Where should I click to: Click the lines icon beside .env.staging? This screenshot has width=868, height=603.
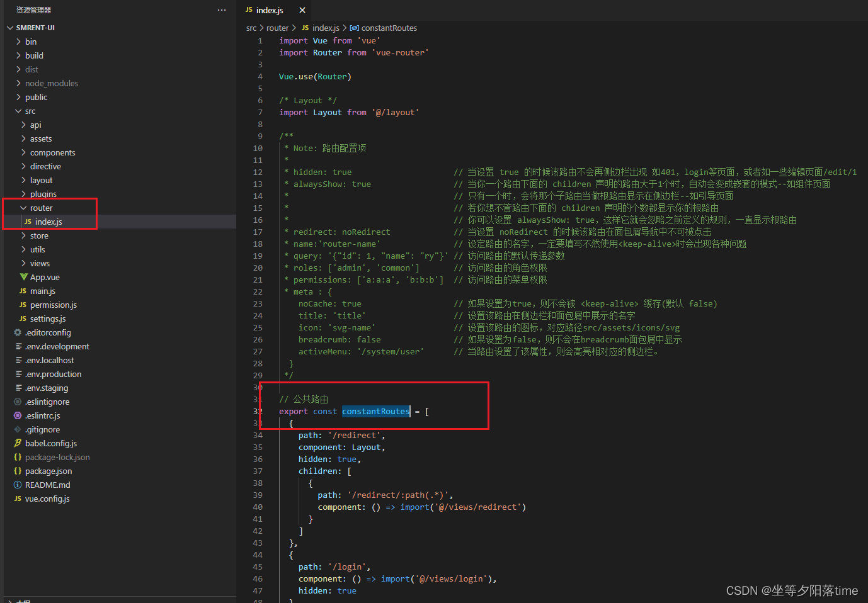(x=18, y=388)
